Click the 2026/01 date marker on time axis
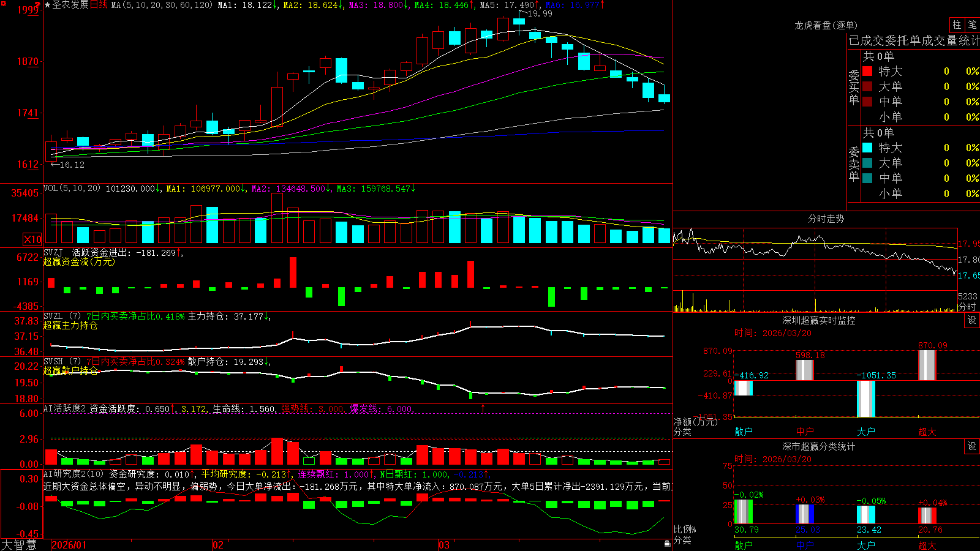The height and width of the screenshot is (551, 980). (x=69, y=545)
